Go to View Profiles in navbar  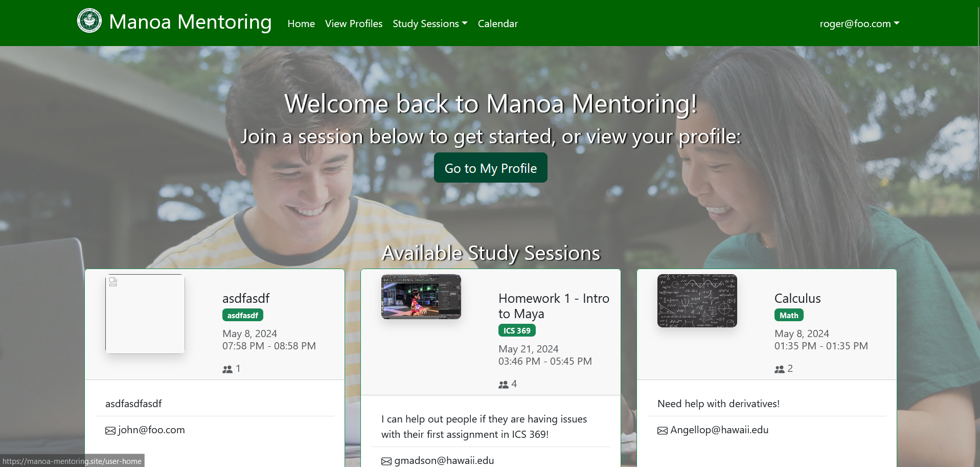(x=354, y=24)
